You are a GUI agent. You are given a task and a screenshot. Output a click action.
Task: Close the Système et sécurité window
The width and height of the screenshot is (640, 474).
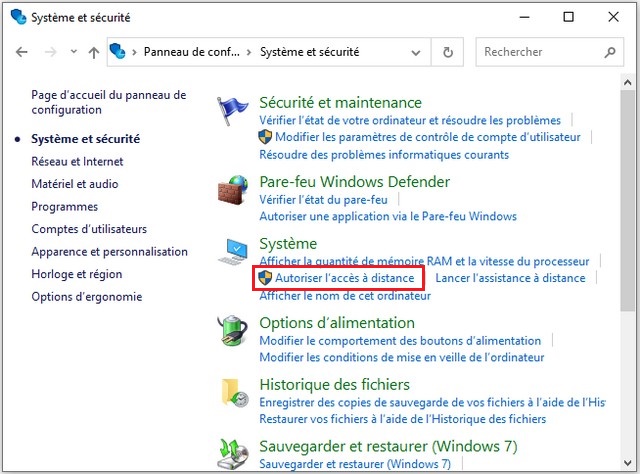click(613, 17)
